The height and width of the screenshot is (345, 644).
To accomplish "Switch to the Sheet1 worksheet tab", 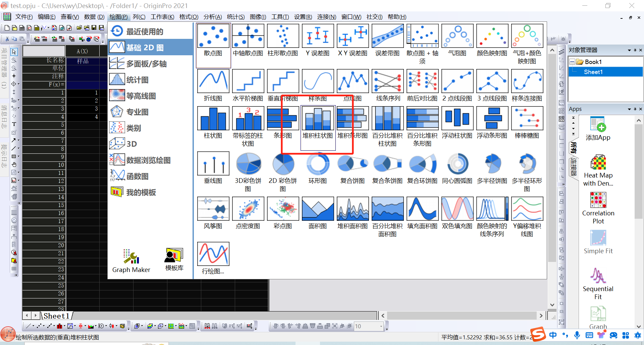I will pos(56,316).
